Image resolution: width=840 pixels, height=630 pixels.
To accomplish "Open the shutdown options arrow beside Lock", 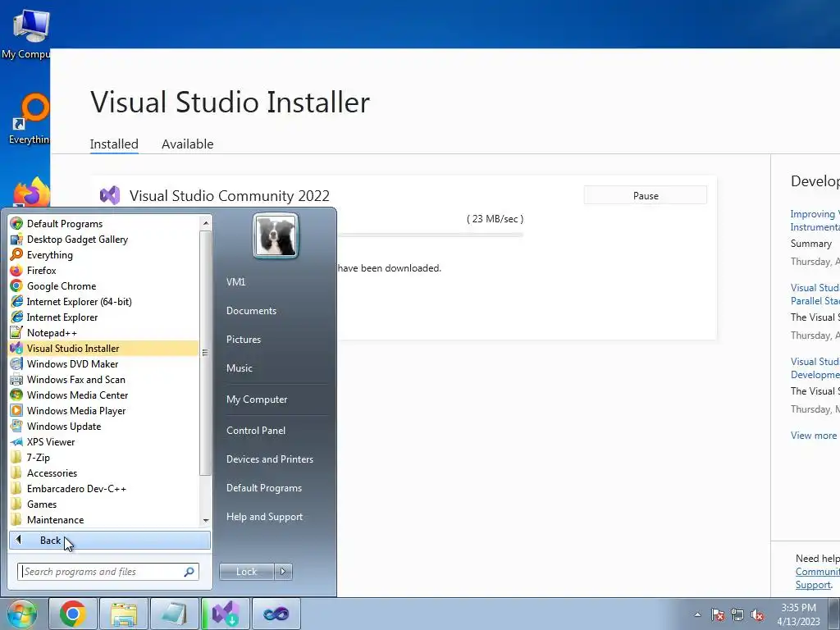I will pyautogui.click(x=283, y=572).
